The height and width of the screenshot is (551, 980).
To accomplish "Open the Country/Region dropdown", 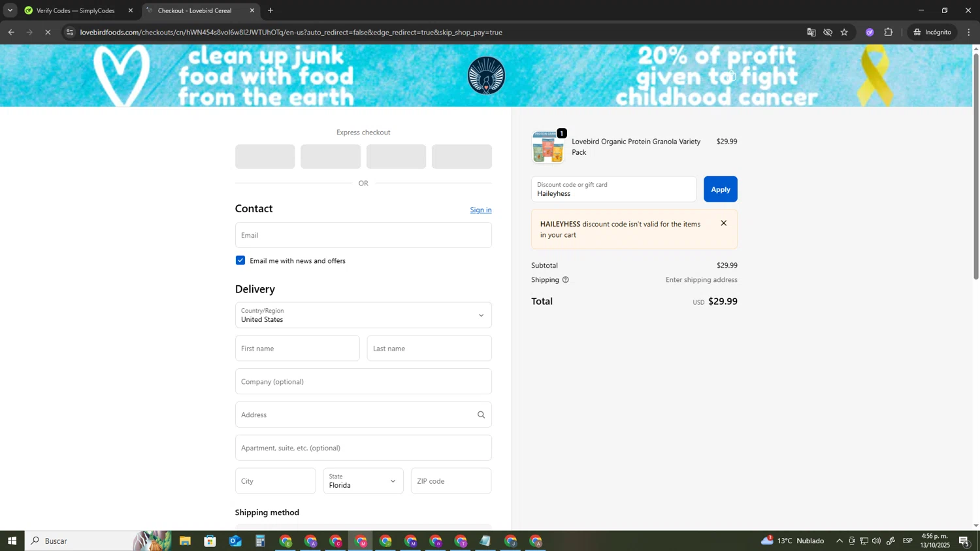I will coord(363,315).
